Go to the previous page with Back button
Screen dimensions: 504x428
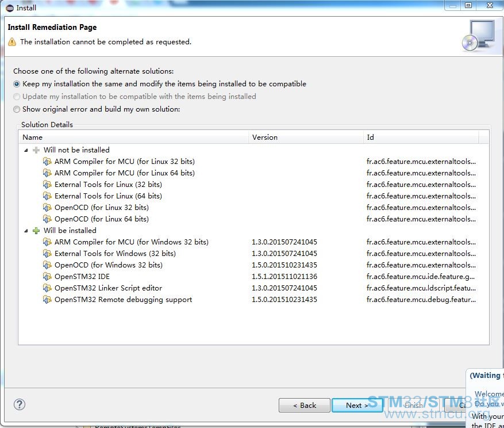pyautogui.click(x=305, y=405)
